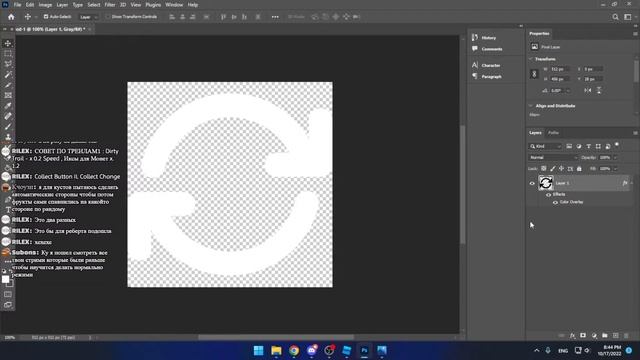Collapse the Transform section
The height and width of the screenshot is (360, 640).
pyautogui.click(x=531, y=59)
